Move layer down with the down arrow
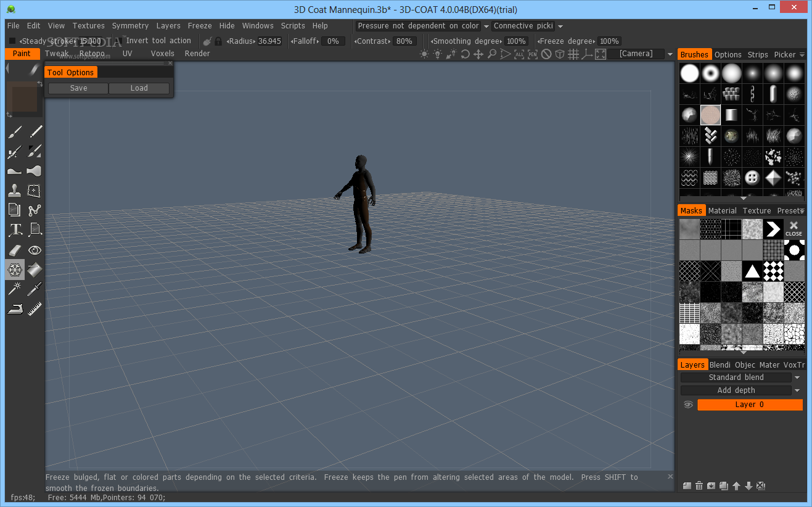Viewport: 812px width, 507px height. (x=748, y=486)
